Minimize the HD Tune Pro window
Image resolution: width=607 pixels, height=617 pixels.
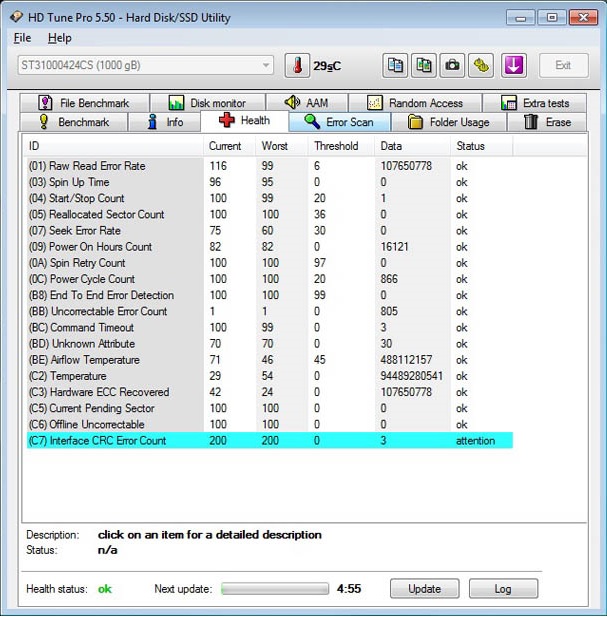(520, 18)
